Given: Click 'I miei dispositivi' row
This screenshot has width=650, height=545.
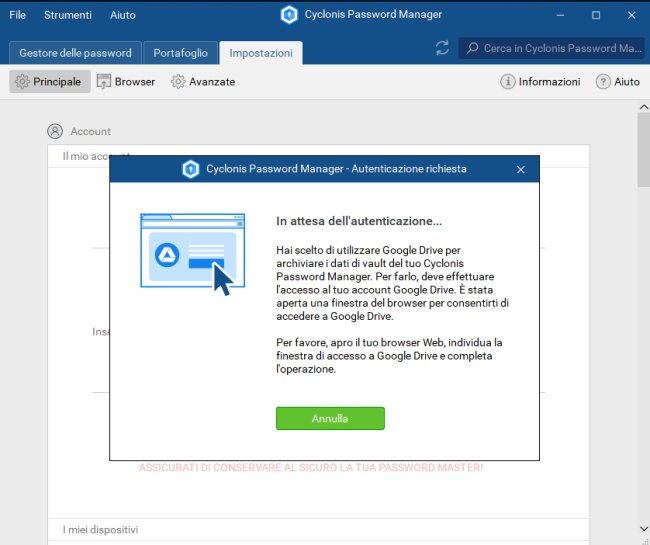Looking at the screenshot, I should click(x=318, y=530).
